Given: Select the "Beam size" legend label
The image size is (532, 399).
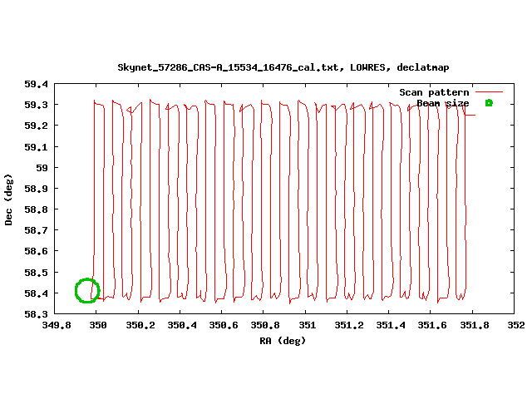Looking at the screenshot, I should pyautogui.click(x=442, y=103).
